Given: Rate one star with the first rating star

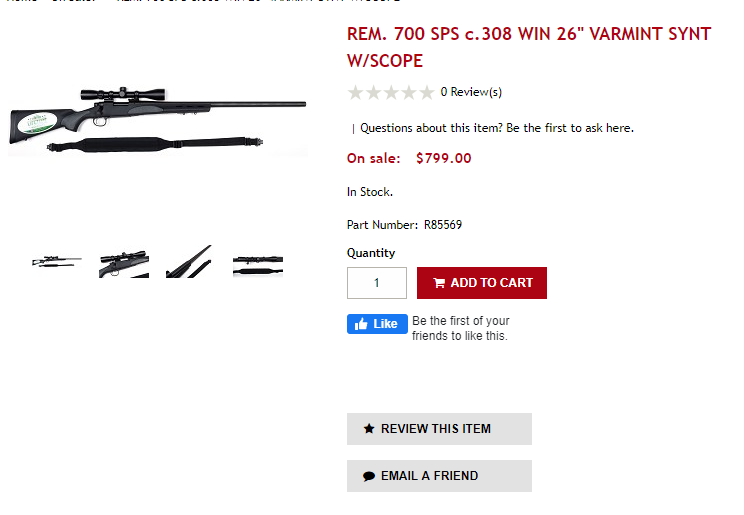Looking at the screenshot, I should (x=355, y=93).
